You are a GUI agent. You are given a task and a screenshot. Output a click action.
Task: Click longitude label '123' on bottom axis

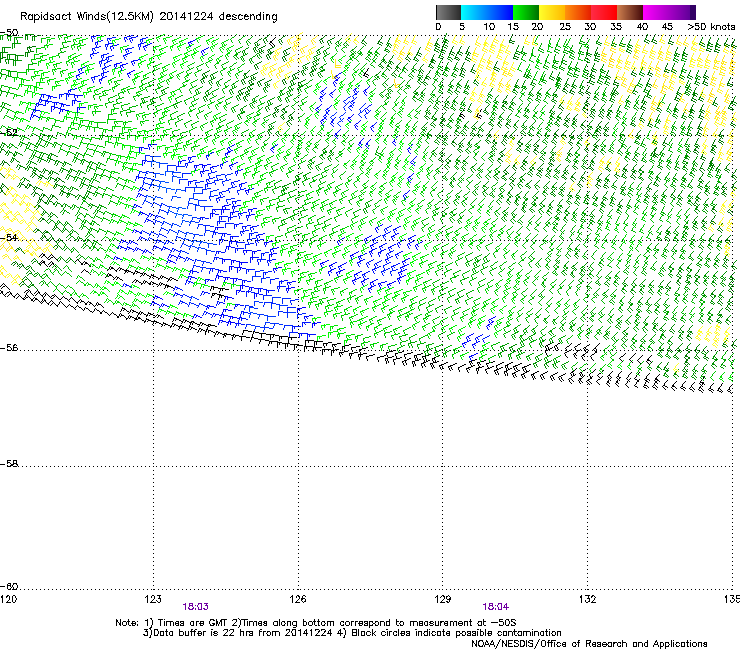coord(153,599)
